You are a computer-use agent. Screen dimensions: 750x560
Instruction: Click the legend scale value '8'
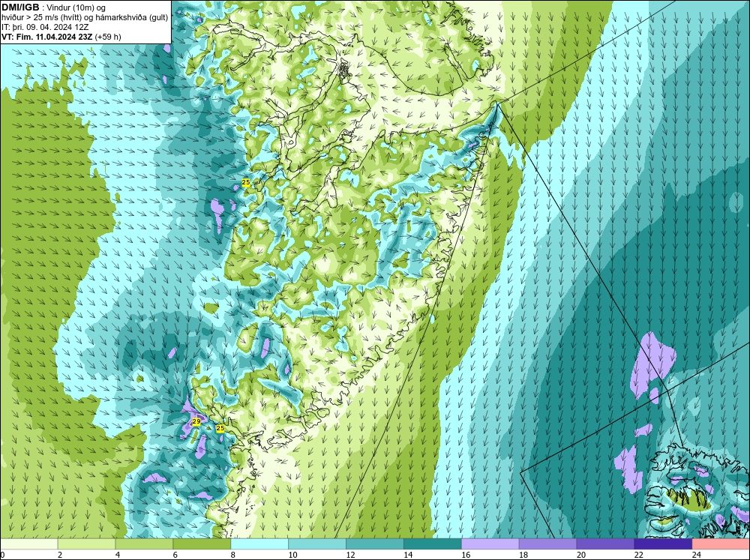coord(233,555)
